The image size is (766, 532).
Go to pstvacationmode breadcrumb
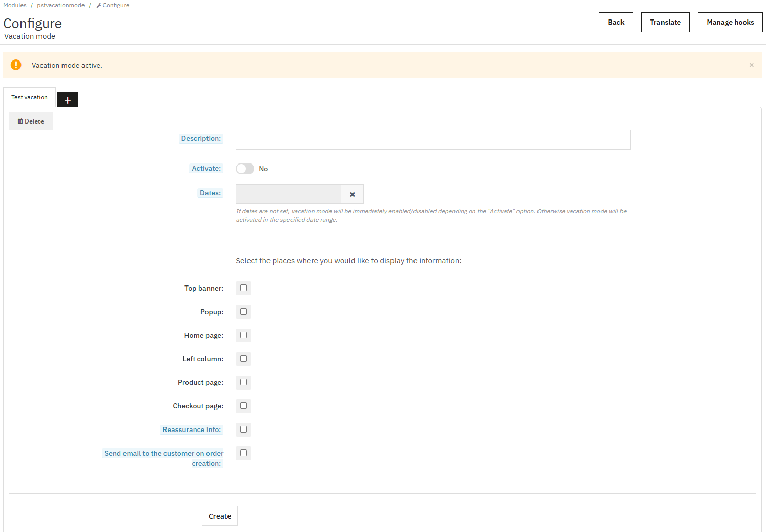click(x=61, y=5)
